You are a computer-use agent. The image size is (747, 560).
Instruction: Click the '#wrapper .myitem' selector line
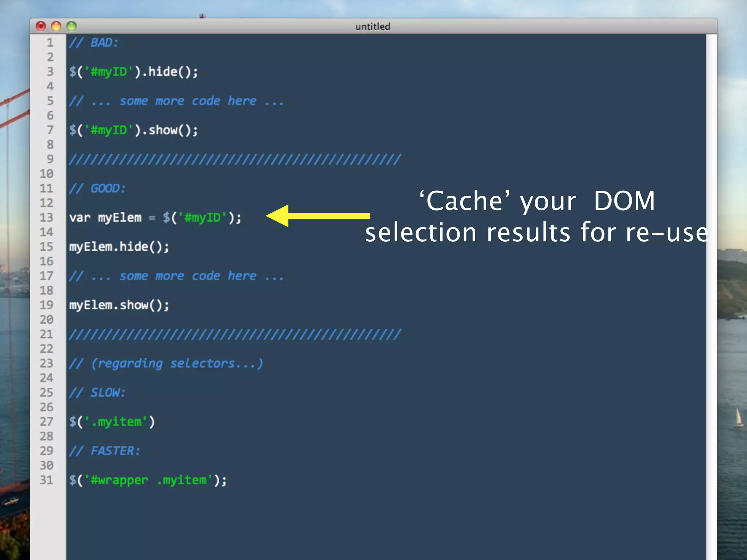148,480
